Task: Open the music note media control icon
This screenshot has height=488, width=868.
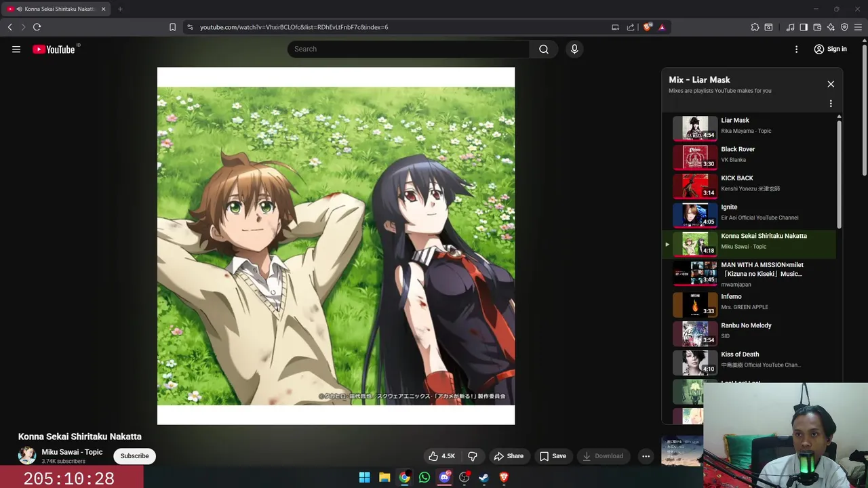Action: pyautogui.click(x=790, y=27)
